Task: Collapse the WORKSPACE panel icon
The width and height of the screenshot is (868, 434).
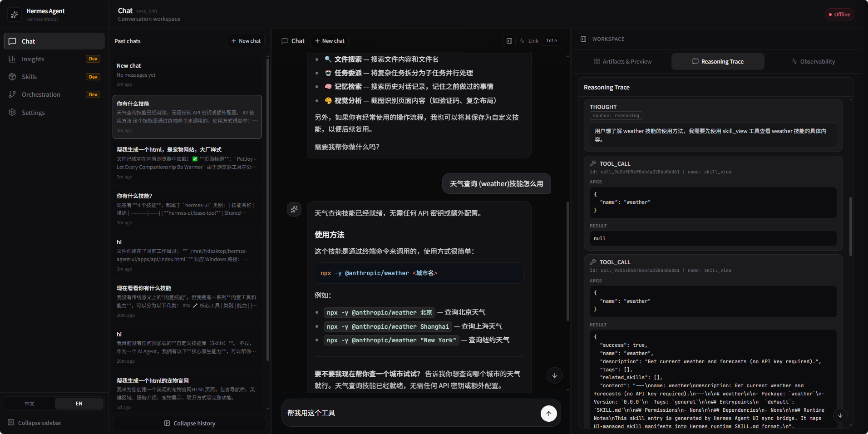Action: 583,39
